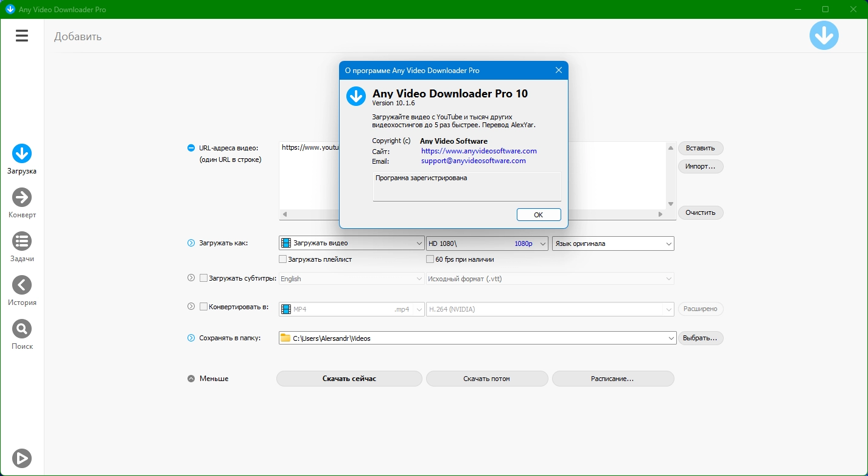Click the Скачать потом button

[x=487, y=379]
